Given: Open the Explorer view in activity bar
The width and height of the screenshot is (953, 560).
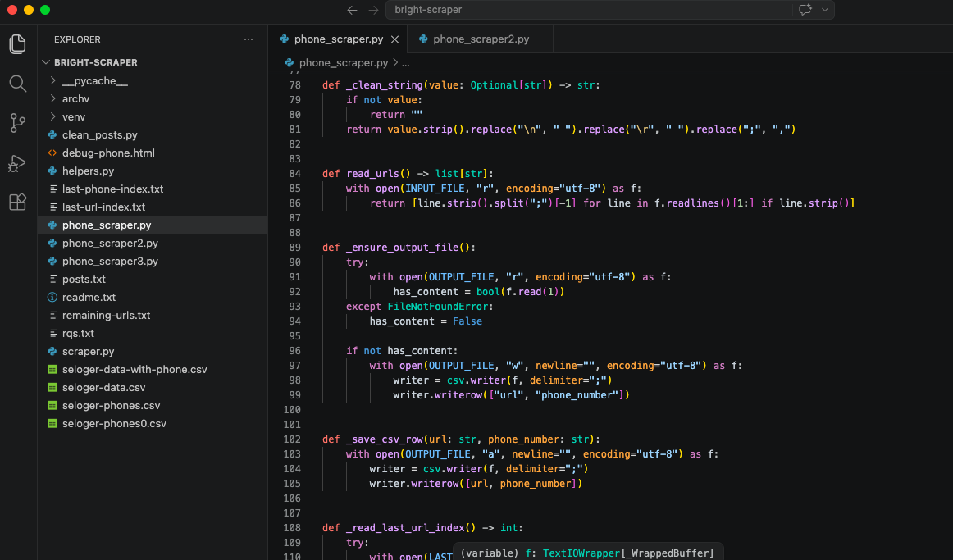Looking at the screenshot, I should (17, 44).
